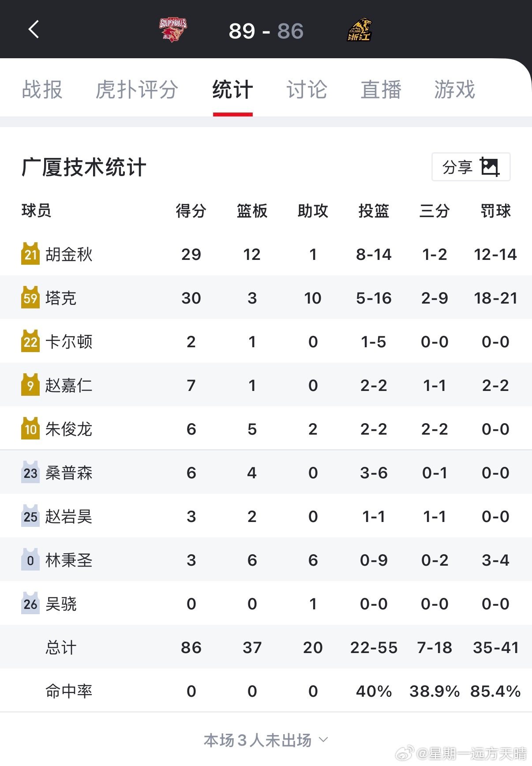Screen dimensions: 532x766
Task: Open the 直播 tab
Action: [x=381, y=90]
